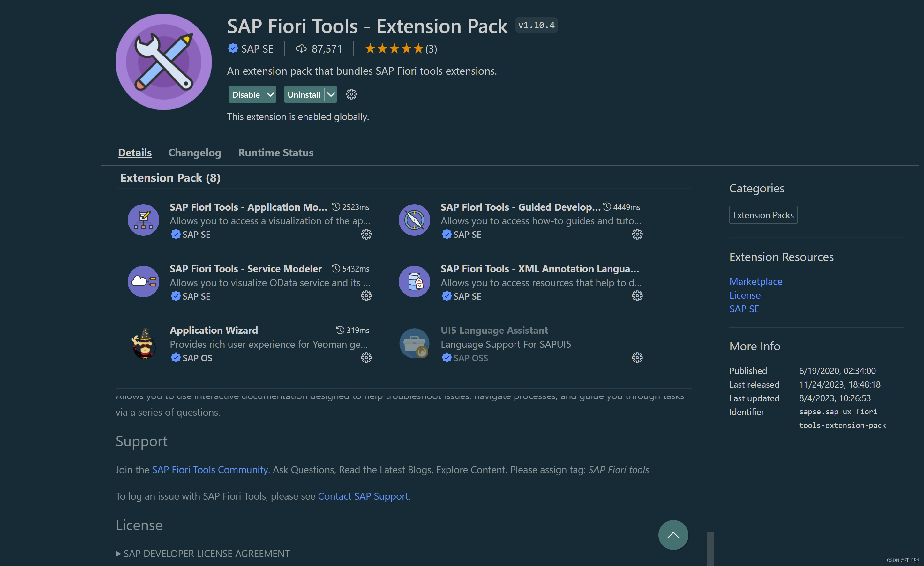The image size is (924, 566).
Task: Open the Uninstall dropdown arrow
Action: coord(331,94)
